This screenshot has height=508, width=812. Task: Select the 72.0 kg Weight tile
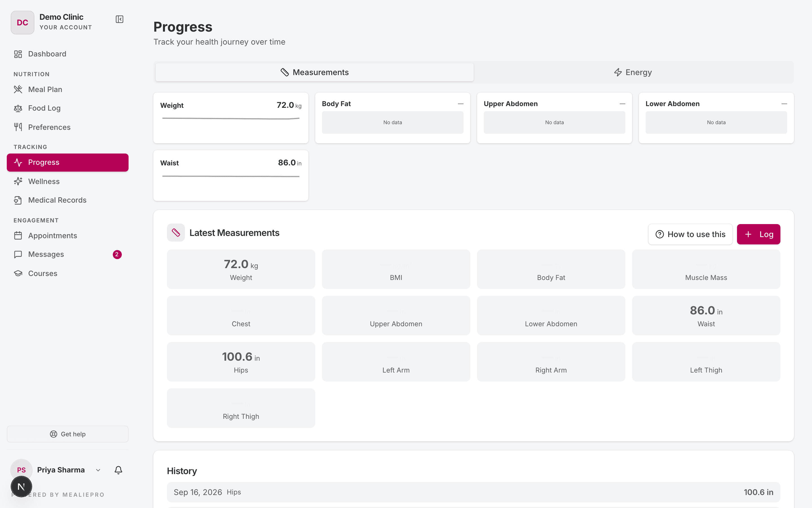click(241, 269)
